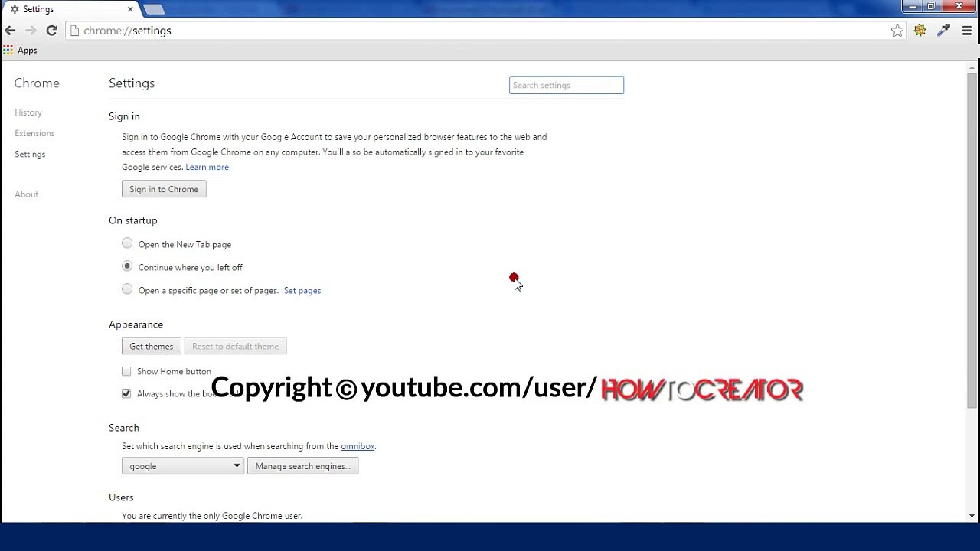The height and width of the screenshot is (551, 980).
Task: Click the scrollbar up arrow
Action: pyautogui.click(x=972, y=67)
